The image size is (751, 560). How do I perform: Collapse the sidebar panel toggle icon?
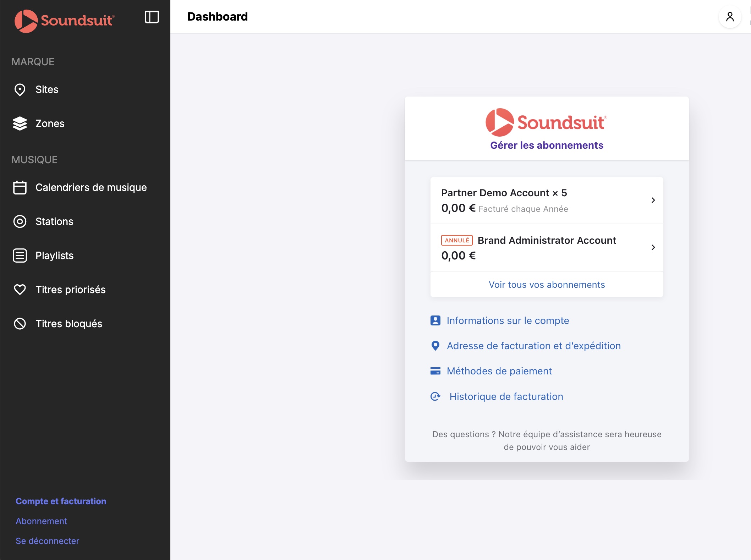point(152,17)
